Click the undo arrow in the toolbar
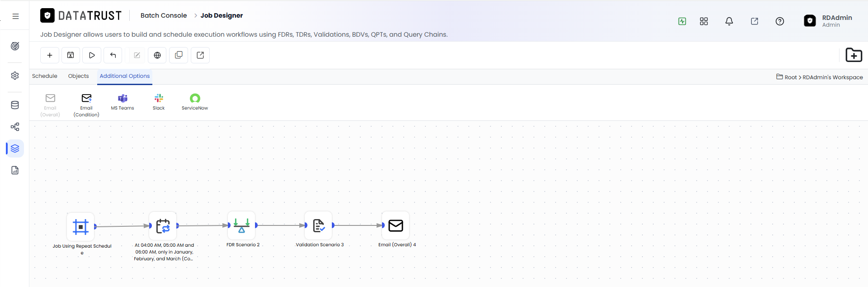The width and height of the screenshot is (868, 287). [x=113, y=55]
